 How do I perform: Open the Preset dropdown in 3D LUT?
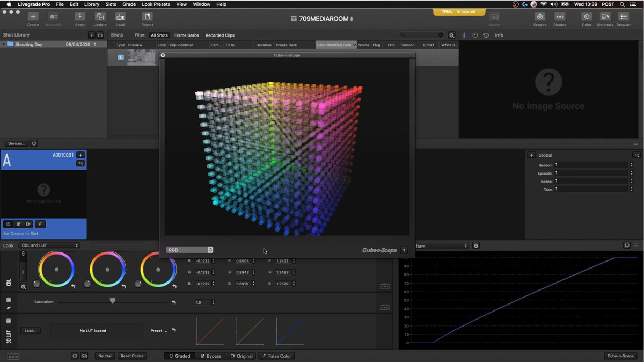[x=158, y=331]
